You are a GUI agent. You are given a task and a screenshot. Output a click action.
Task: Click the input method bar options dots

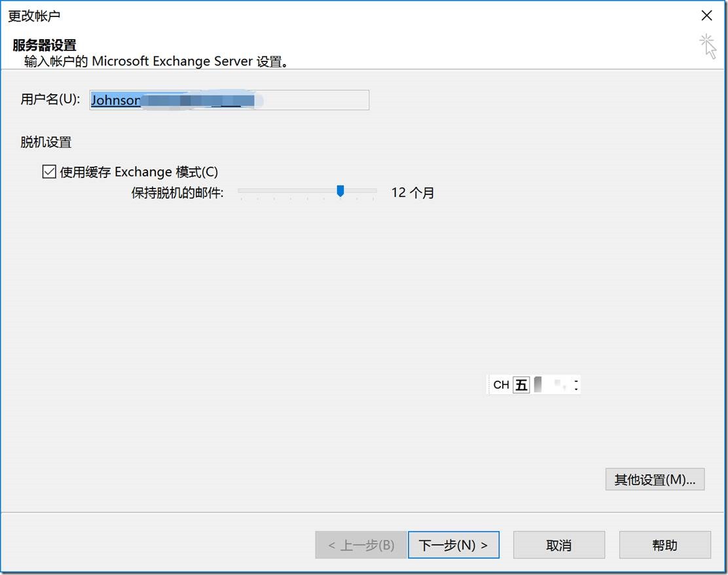coord(575,385)
